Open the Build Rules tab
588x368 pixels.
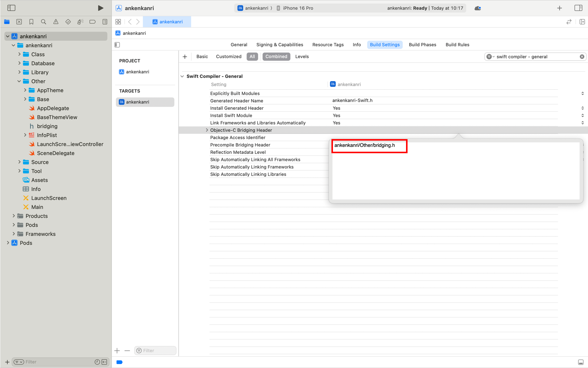457,45
